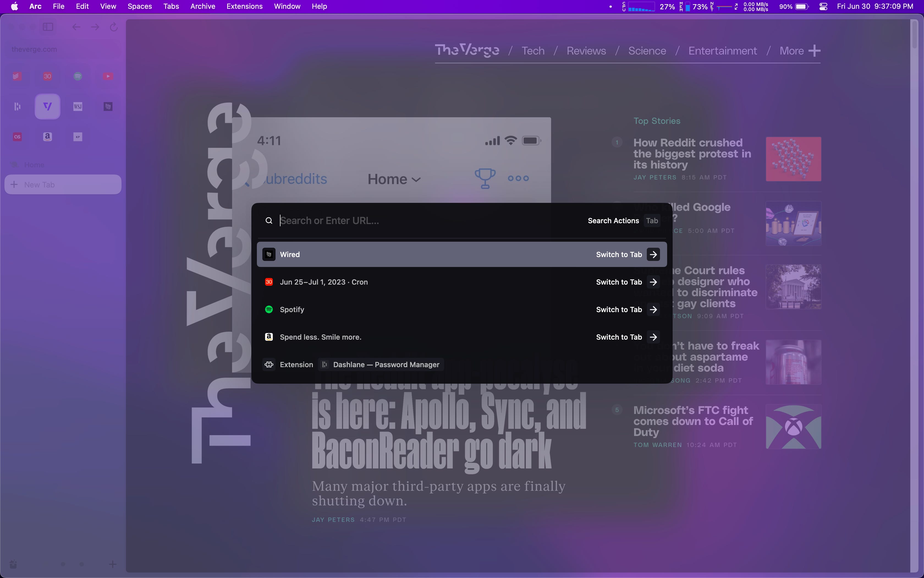Viewport: 924px width, 578px height.
Task: Open the WSJ pinned favorite
Action: click(78, 106)
